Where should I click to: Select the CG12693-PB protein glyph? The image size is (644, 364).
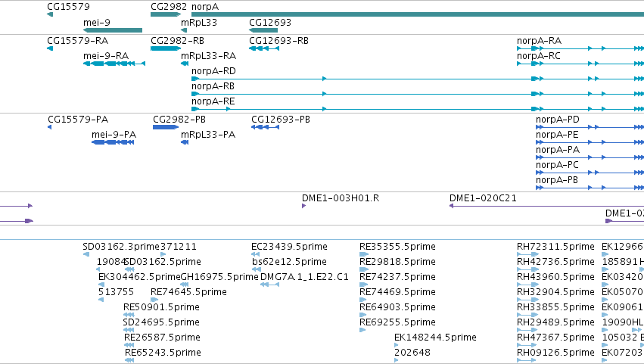pos(266,127)
